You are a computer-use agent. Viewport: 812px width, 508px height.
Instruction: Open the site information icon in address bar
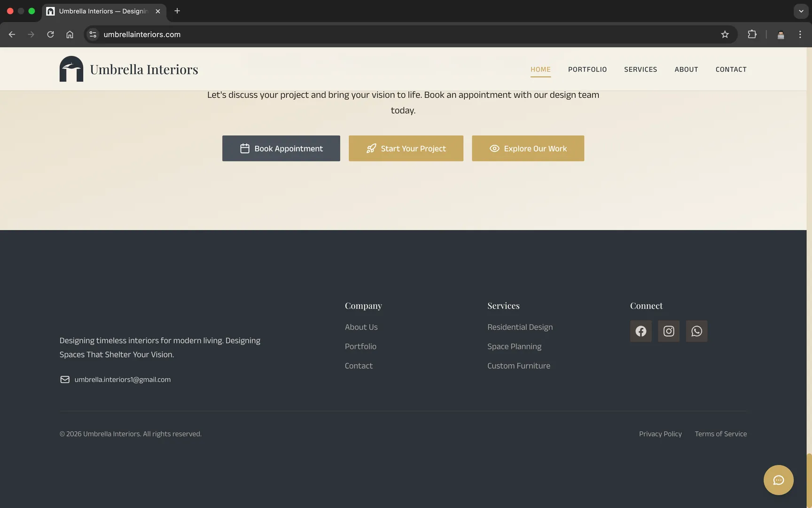coord(93,34)
